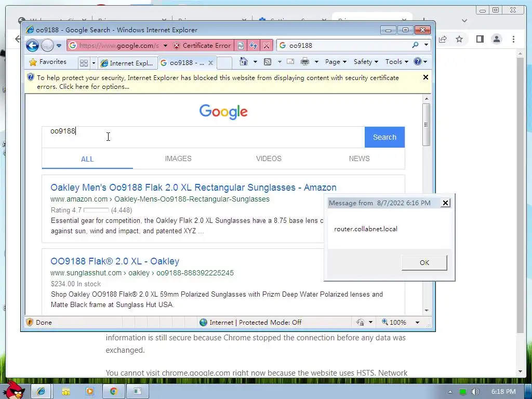Select the ALL results tab

click(87, 159)
